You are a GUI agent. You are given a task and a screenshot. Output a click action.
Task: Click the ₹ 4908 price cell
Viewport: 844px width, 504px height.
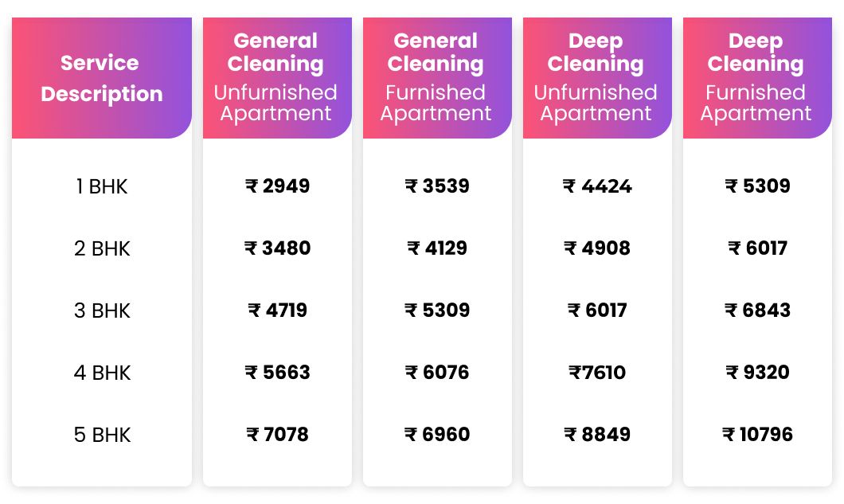click(x=597, y=248)
